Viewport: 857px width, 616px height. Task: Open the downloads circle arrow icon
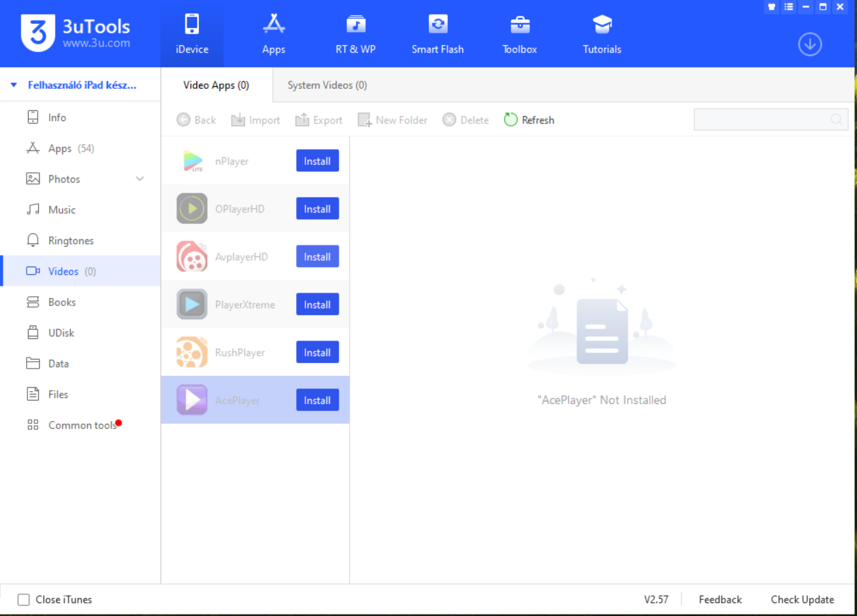point(810,44)
